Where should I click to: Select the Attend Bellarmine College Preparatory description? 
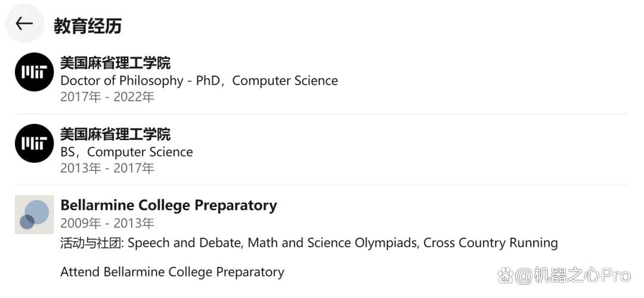click(x=172, y=272)
